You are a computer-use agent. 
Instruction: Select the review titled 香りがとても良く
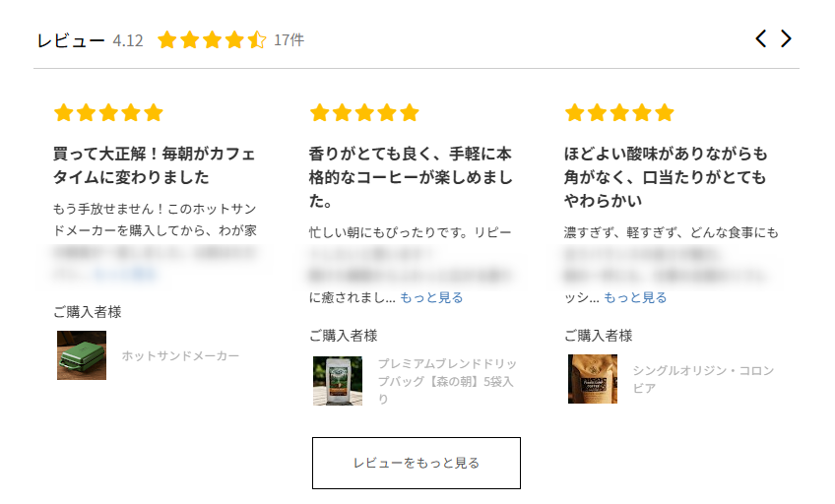coord(411,177)
